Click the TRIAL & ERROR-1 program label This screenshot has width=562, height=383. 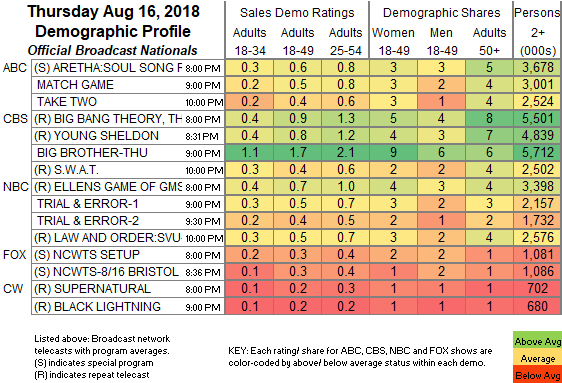tap(88, 204)
